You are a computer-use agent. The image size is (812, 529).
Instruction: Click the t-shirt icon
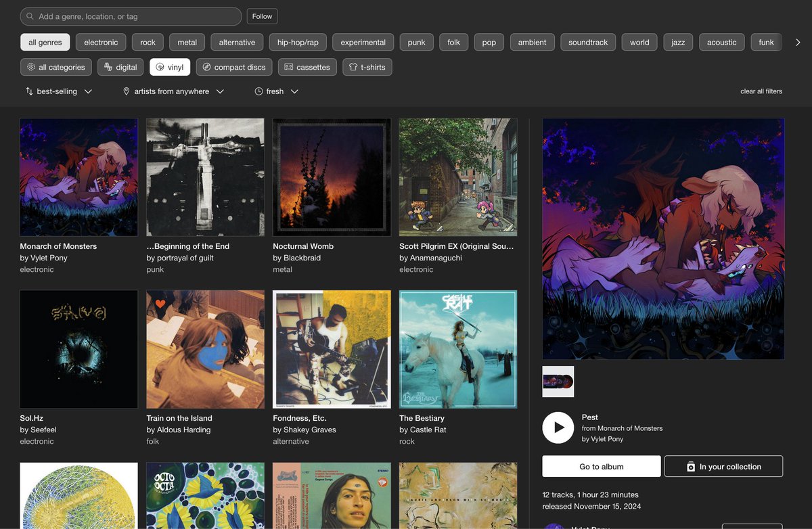(353, 67)
